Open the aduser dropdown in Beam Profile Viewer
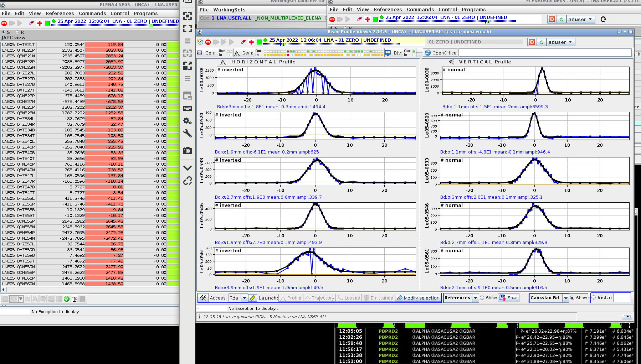The image size is (641, 364). pos(560,42)
